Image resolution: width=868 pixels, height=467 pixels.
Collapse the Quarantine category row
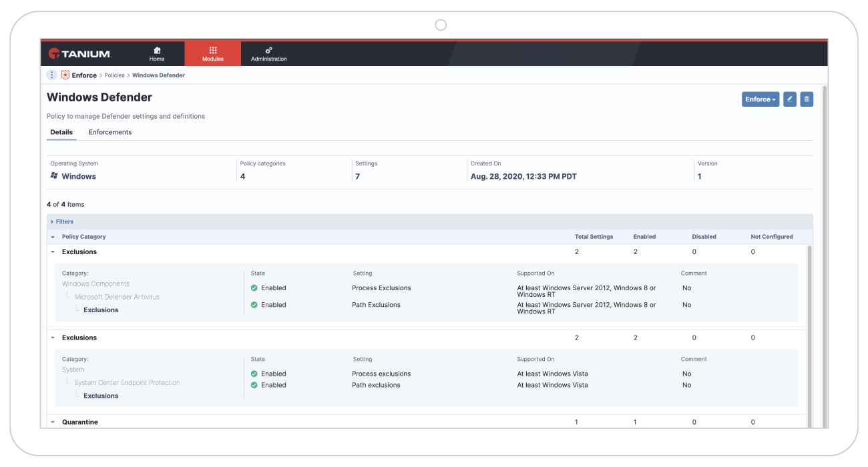click(53, 422)
